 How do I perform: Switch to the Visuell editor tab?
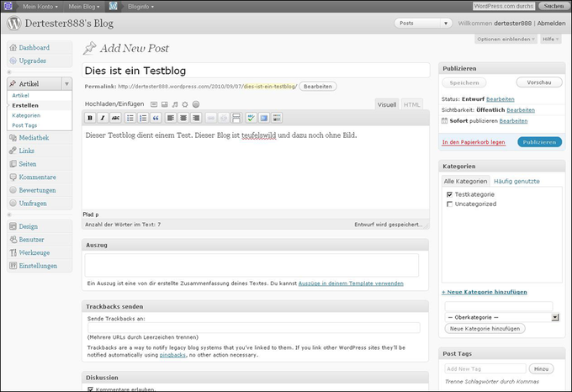(387, 104)
